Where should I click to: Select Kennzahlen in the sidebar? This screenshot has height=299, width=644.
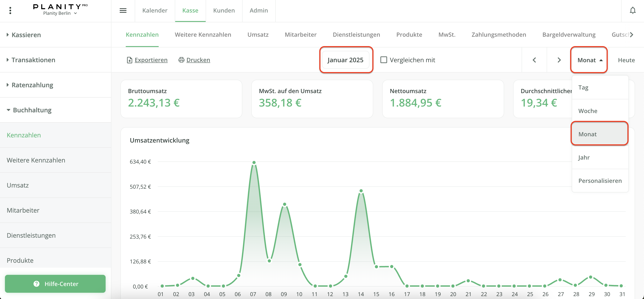tap(55, 135)
